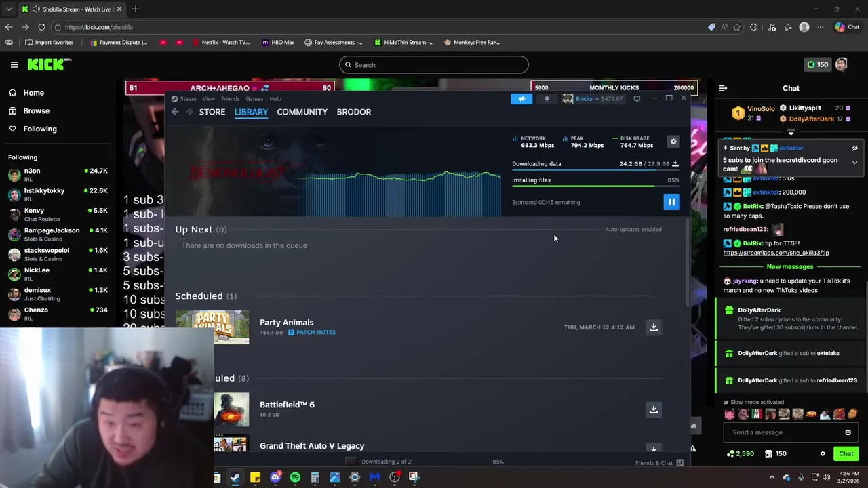The image size is (868, 488).
Task: Open RampageJackson channel in sidebar
Action: 58,235
